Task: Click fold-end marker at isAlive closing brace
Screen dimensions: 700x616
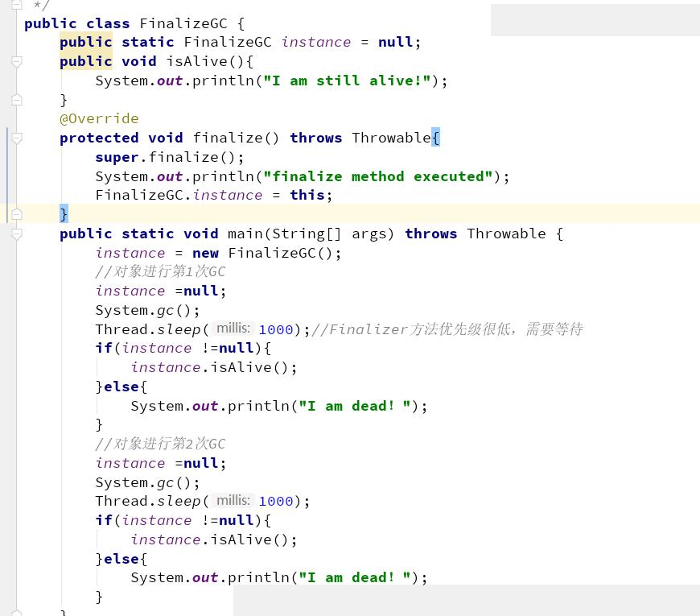Action: (17, 100)
